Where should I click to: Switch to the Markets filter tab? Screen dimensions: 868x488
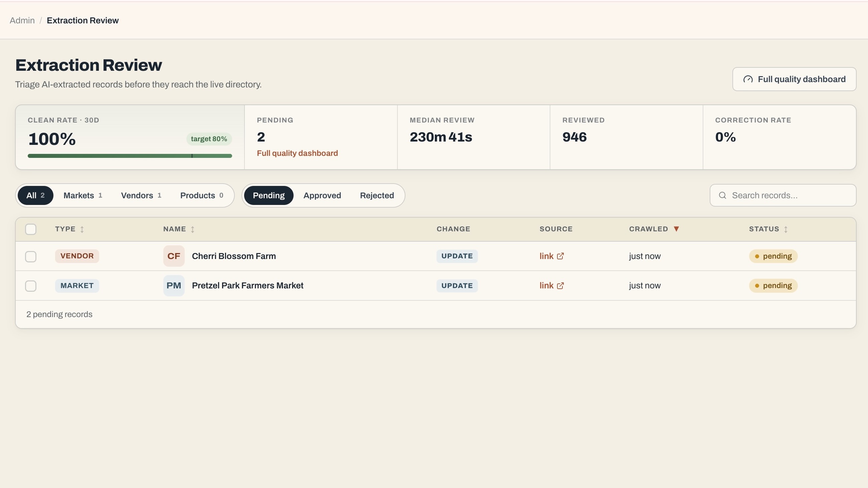(83, 195)
